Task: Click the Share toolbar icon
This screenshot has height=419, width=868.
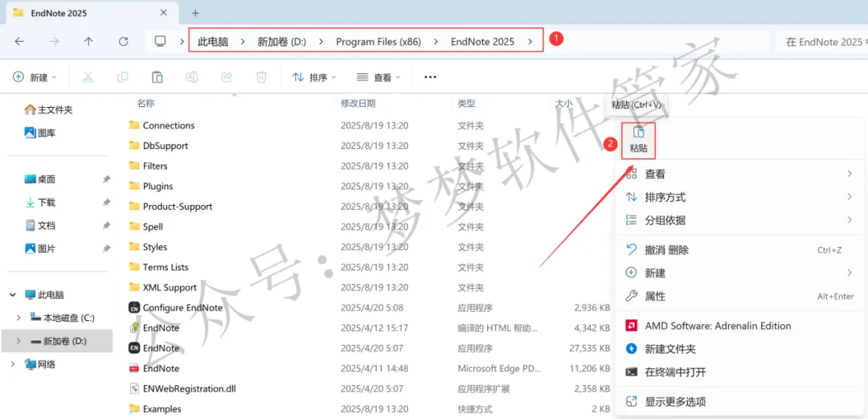Action: (227, 77)
